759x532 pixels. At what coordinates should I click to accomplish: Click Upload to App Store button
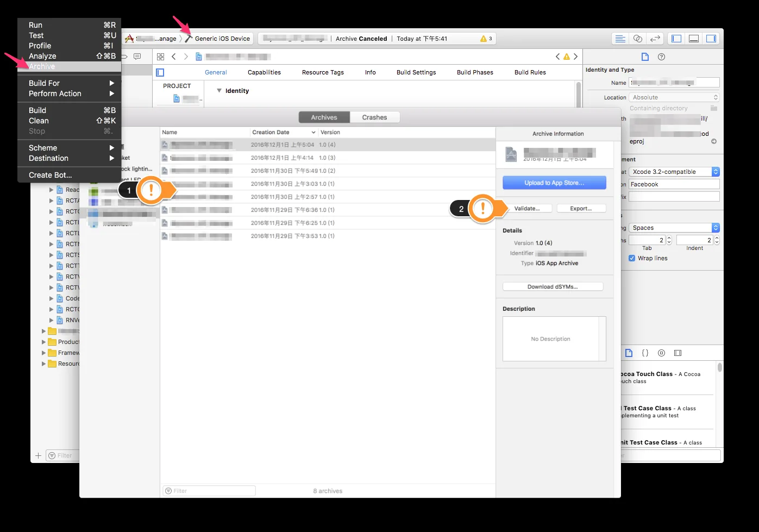pos(554,183)
